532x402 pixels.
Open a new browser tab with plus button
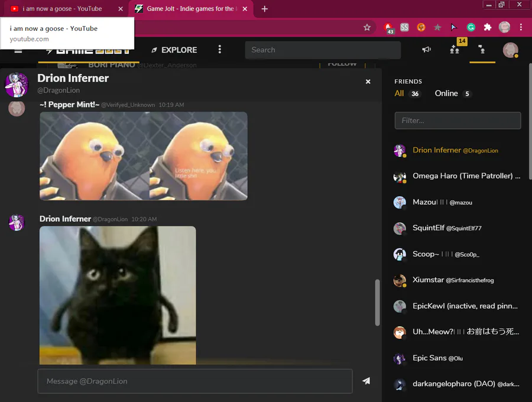265,9
